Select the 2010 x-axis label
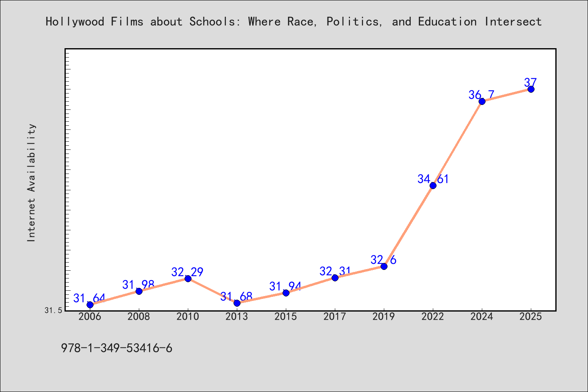588x392 pixels. tap(188, 317)
